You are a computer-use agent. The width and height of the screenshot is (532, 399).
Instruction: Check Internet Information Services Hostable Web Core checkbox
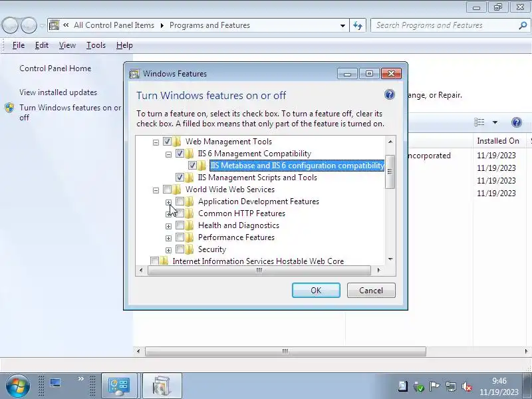click(x=154, y=261)
